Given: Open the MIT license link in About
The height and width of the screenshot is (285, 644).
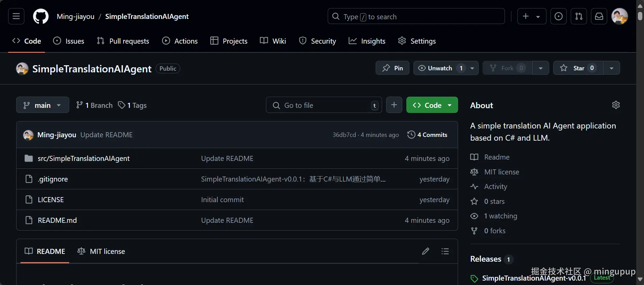Looking at the screenshot, I should [495, 172].
